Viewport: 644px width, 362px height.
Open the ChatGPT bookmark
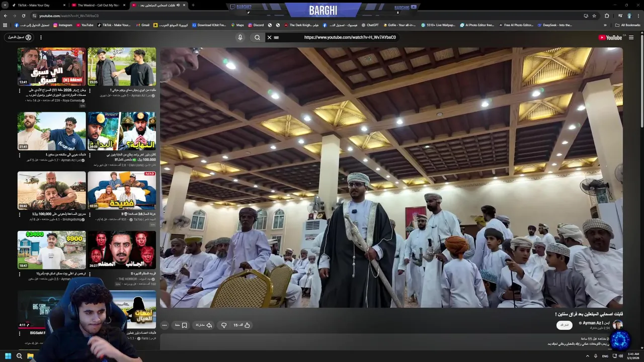[370, 25]
